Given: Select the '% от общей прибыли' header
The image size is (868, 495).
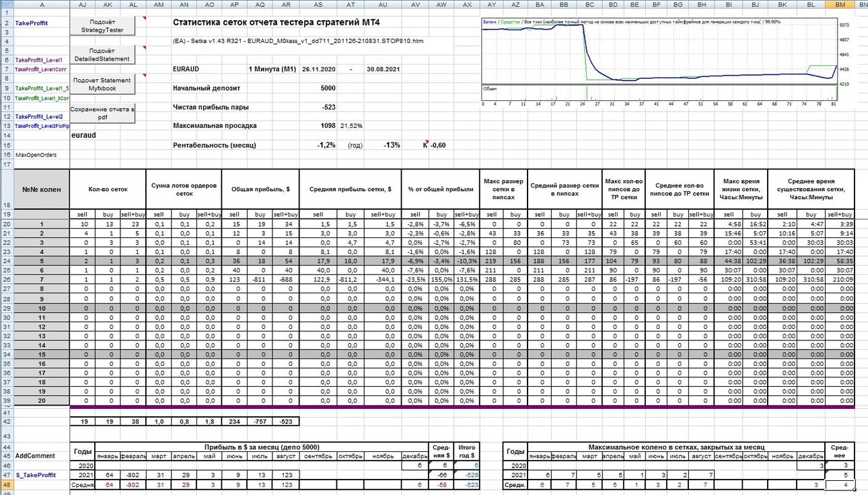Looking at the screenshot, I should pos(439,189).
